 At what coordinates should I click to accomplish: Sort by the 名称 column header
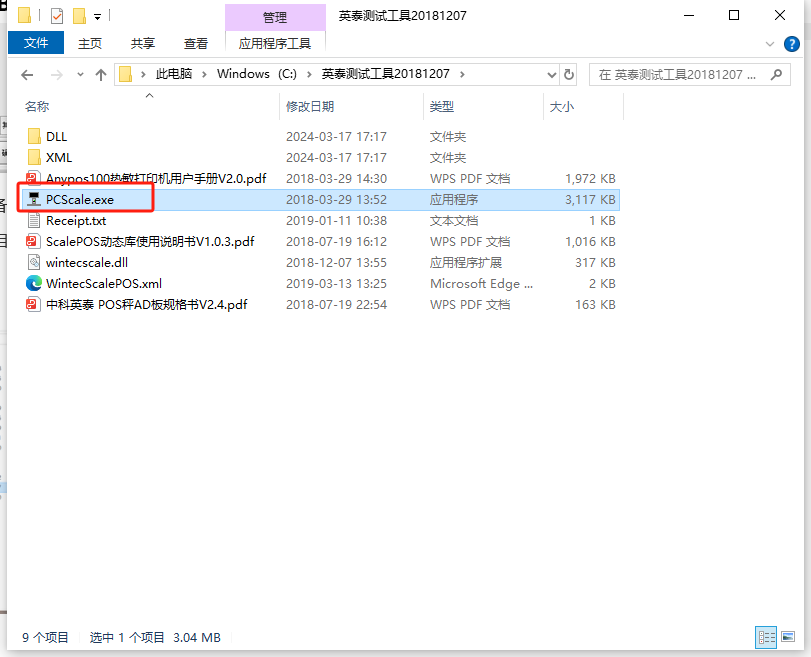point(37,107)
